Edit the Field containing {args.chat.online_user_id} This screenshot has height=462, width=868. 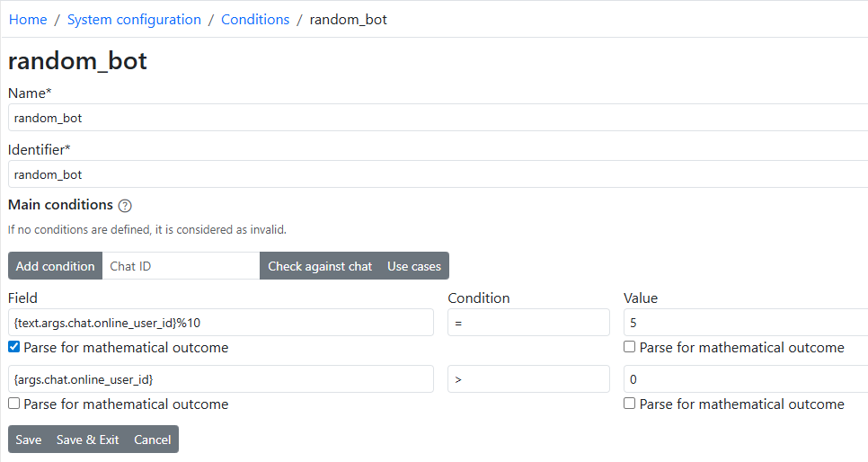pos(220,379)
